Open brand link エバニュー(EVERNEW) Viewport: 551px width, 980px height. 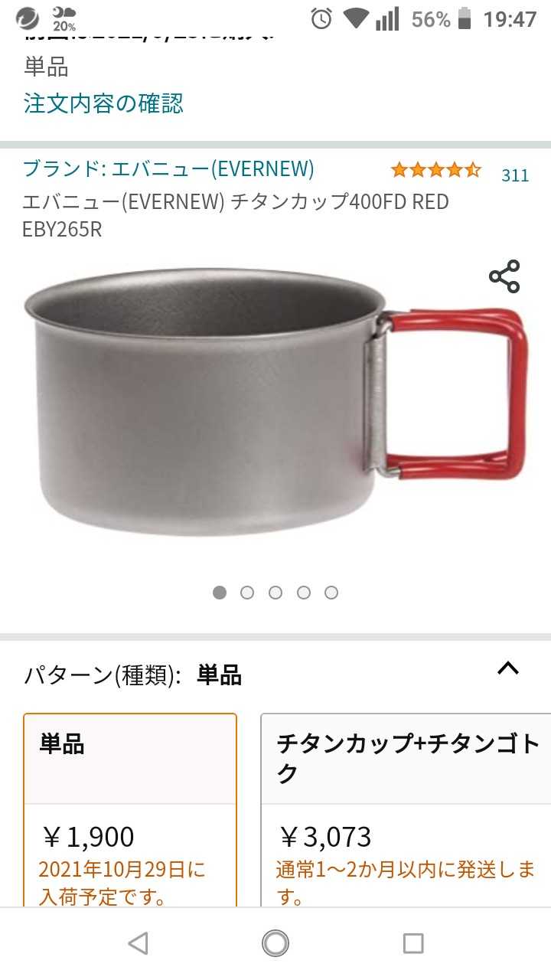tap(168, 168)
